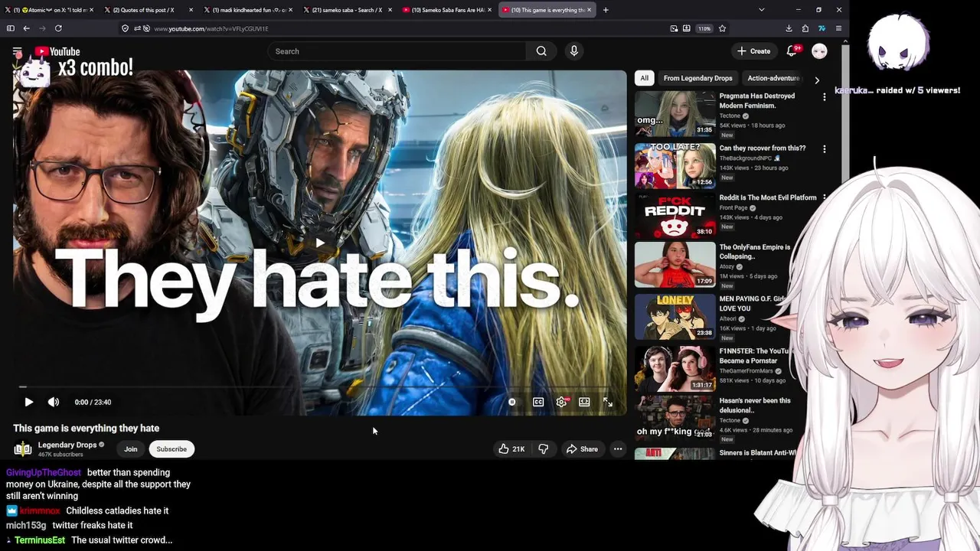This screenshot has width=980, height=551.
Task: Open the account avatar menu
Action: pos(819,51)
